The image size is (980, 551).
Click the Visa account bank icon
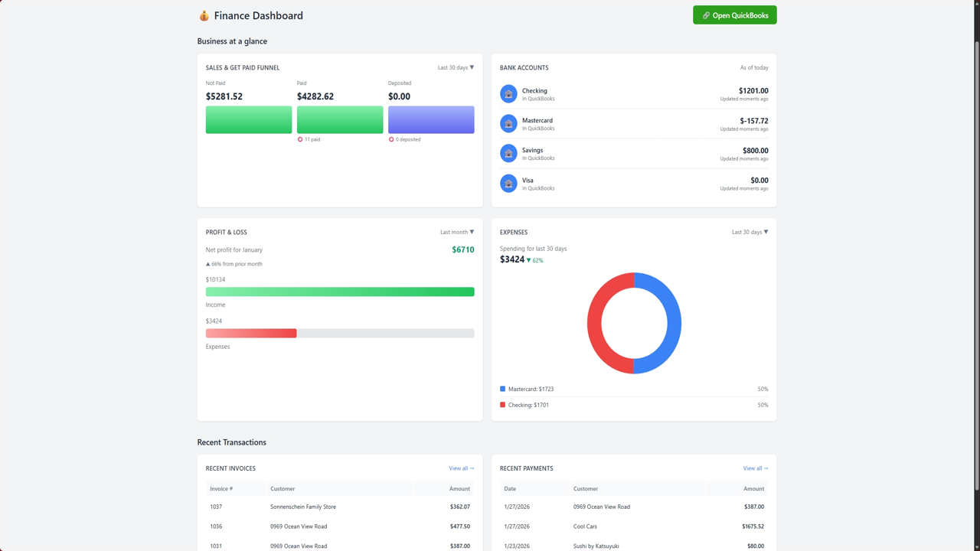[x=508, y=183]
